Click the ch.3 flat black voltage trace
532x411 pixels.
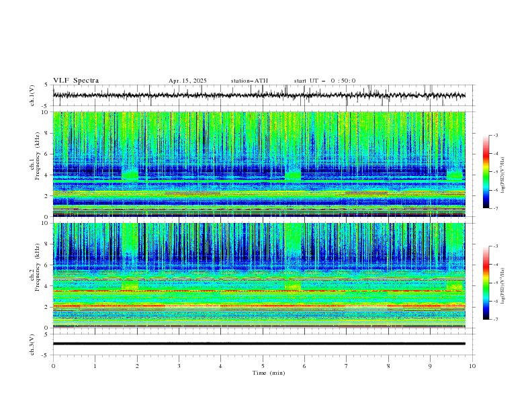[x=259, y=344]
